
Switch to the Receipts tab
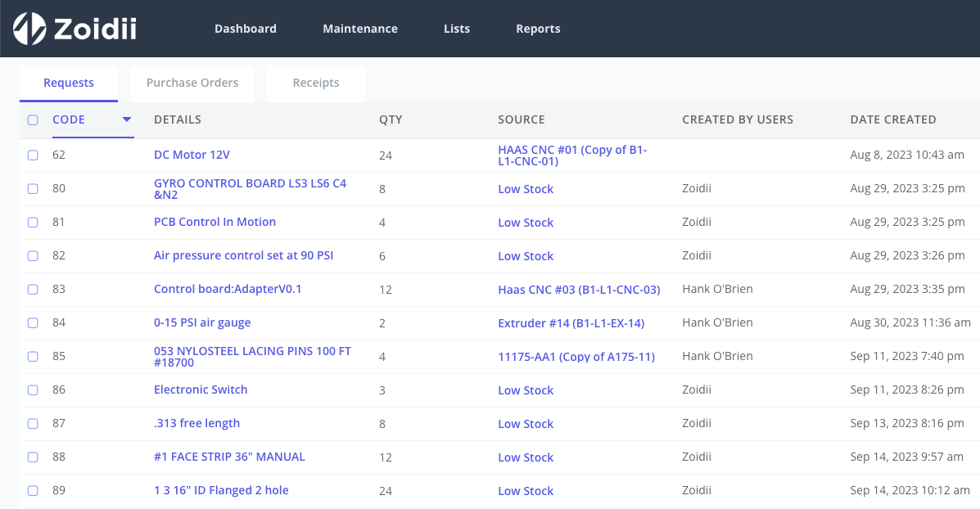316,83
